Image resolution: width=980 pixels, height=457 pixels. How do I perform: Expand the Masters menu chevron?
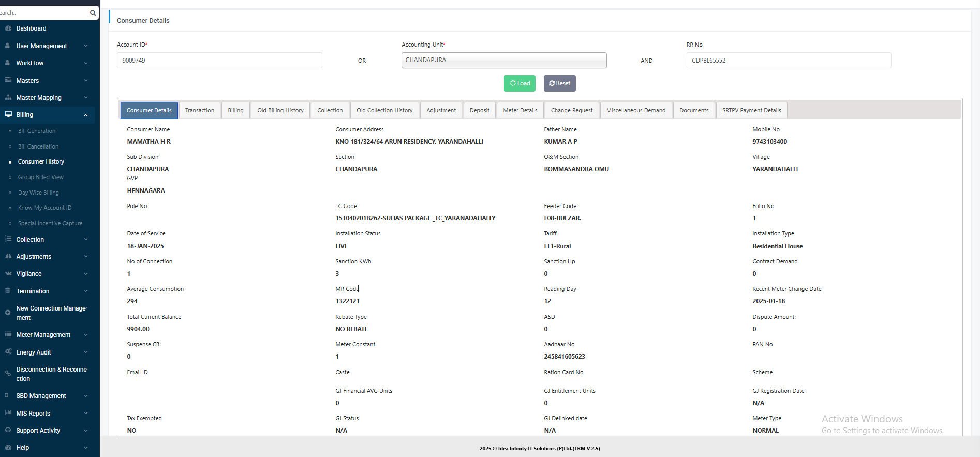tap(86, 81)
